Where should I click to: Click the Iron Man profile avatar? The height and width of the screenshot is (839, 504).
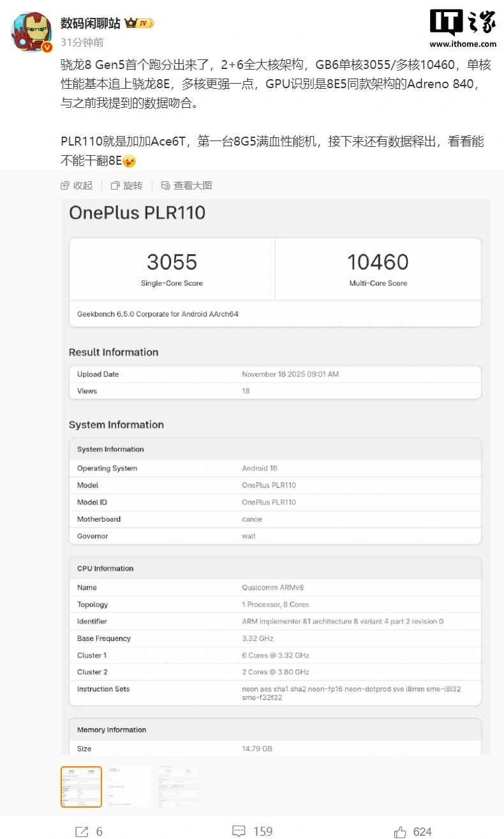pyautogui.click(x=31, y=31)
